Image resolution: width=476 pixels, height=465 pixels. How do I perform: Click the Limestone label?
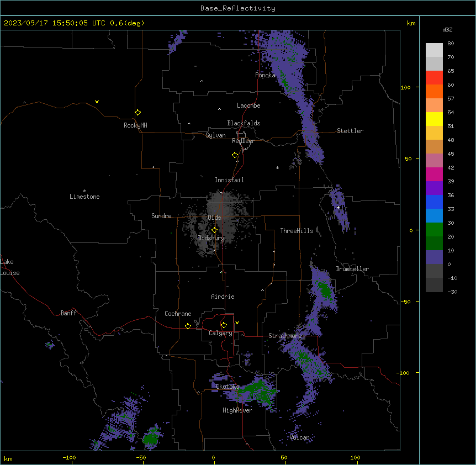84,197
